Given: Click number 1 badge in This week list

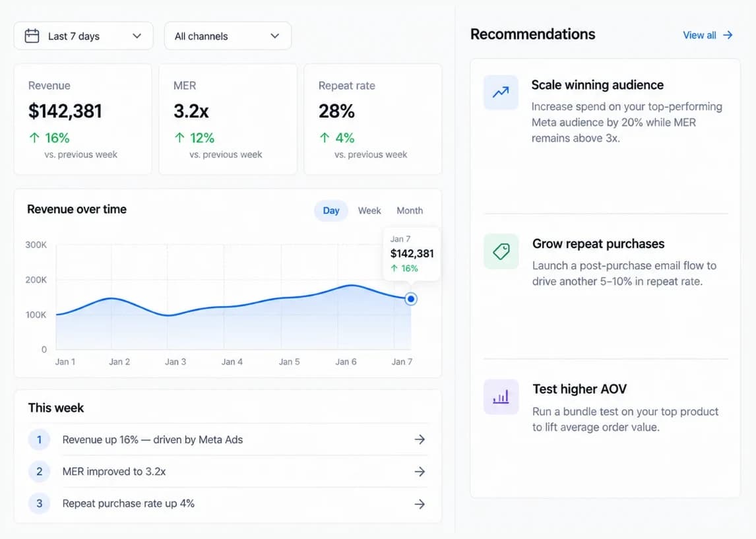Looking at the screenshot, I should pos(39,439).
